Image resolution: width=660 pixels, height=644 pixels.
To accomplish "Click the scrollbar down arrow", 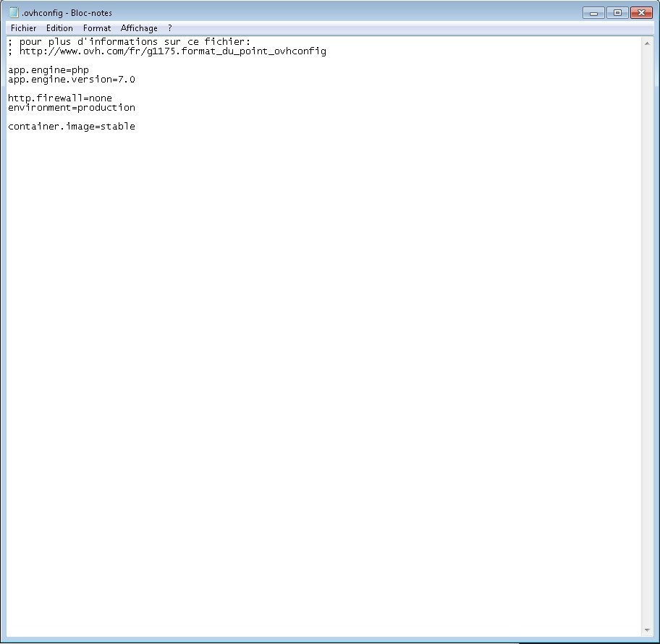I will tap(647, 630).
